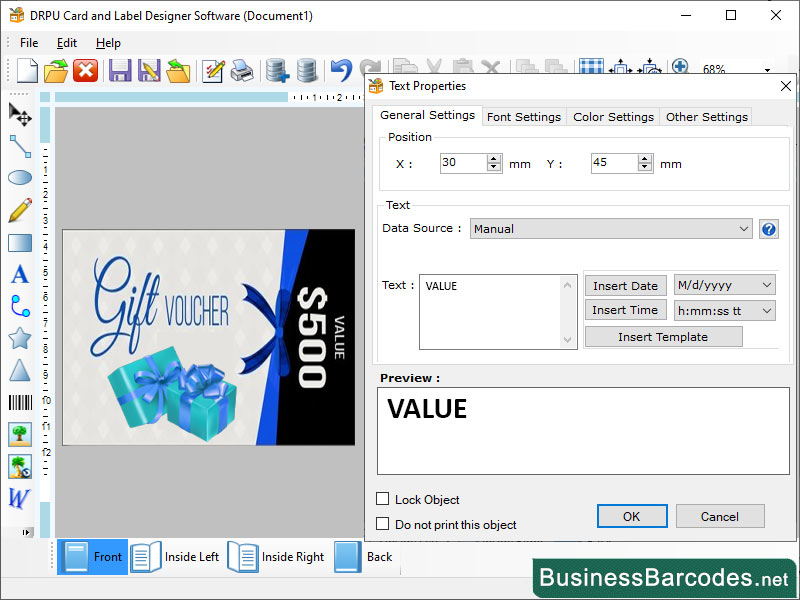
Task: Click the Insert Time button
Action: pos(625,310)
